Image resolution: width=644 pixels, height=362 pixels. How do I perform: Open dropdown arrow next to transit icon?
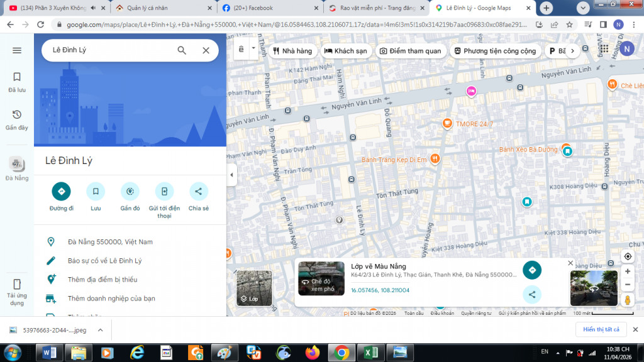[x=253, y=48]
